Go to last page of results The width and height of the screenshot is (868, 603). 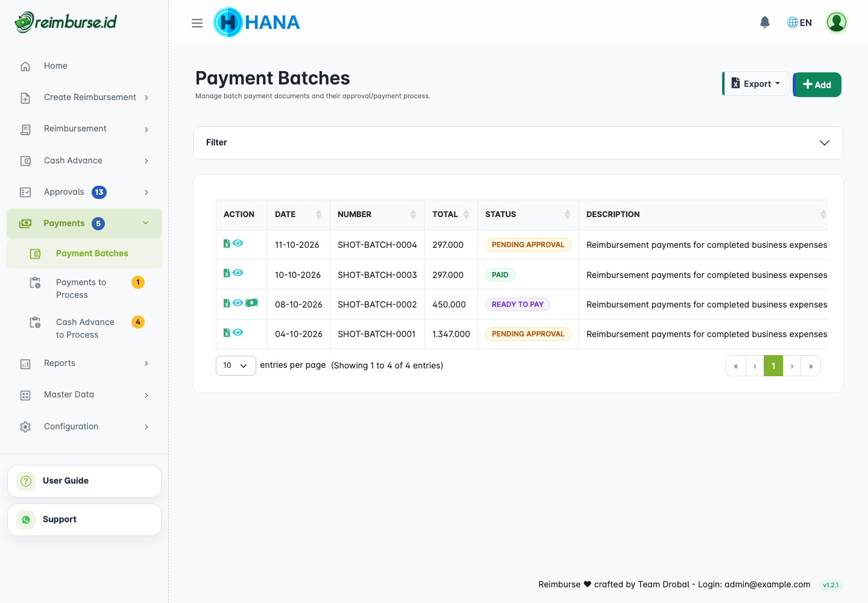pyautogui.click(x=811, y=366)
